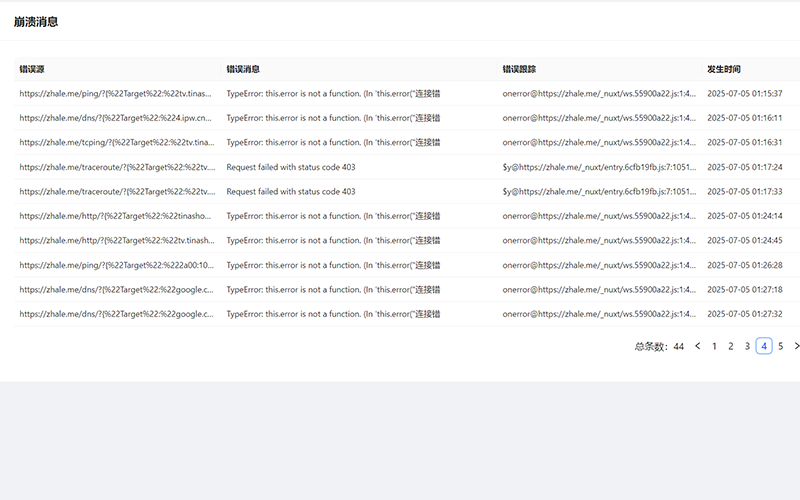
Task: Select http source in row 01:24:14
Action: click(x=115, y=216)
